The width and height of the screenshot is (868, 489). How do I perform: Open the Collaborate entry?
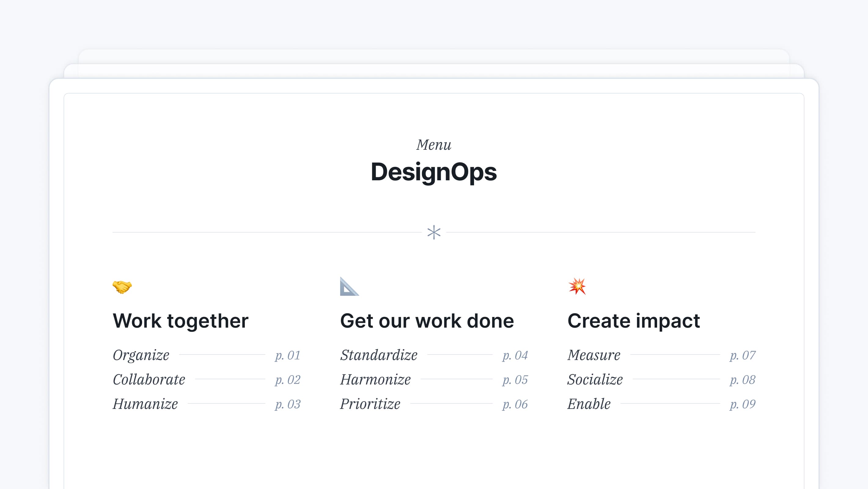click(x=149, y=380)
